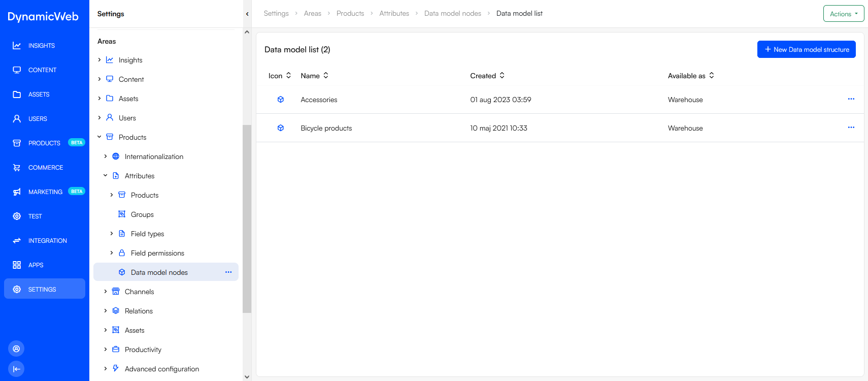Click the Groups tree item icon
Viewport: 868px width, 381px height.
pyautogui.click(x=122, y=214)
